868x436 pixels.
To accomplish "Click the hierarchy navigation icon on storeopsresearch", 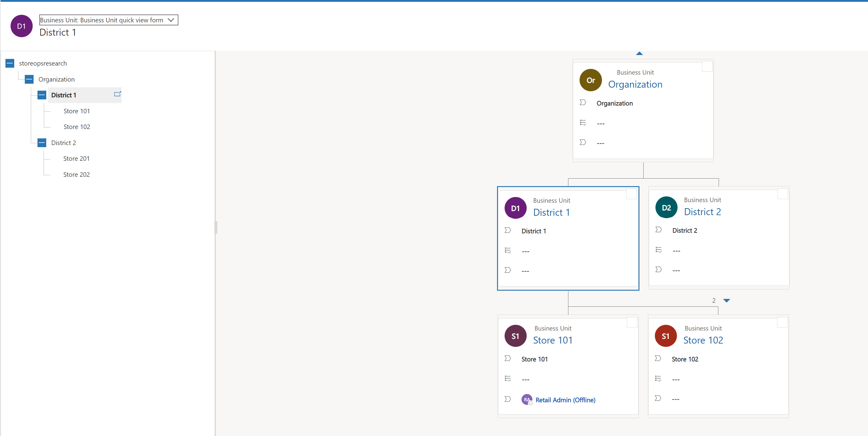I will (9, 63).
